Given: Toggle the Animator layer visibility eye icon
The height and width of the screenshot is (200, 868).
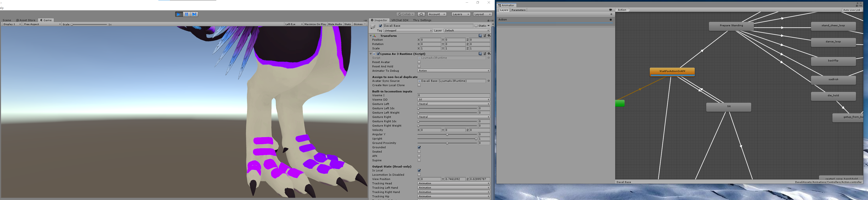Looking at the screenshot, I should (611, 10).
